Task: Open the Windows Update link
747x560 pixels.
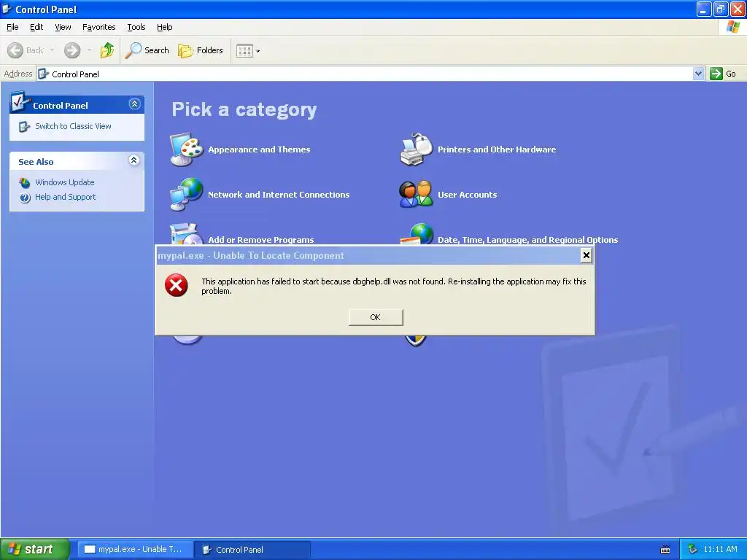Action: (x=65, y=182)
